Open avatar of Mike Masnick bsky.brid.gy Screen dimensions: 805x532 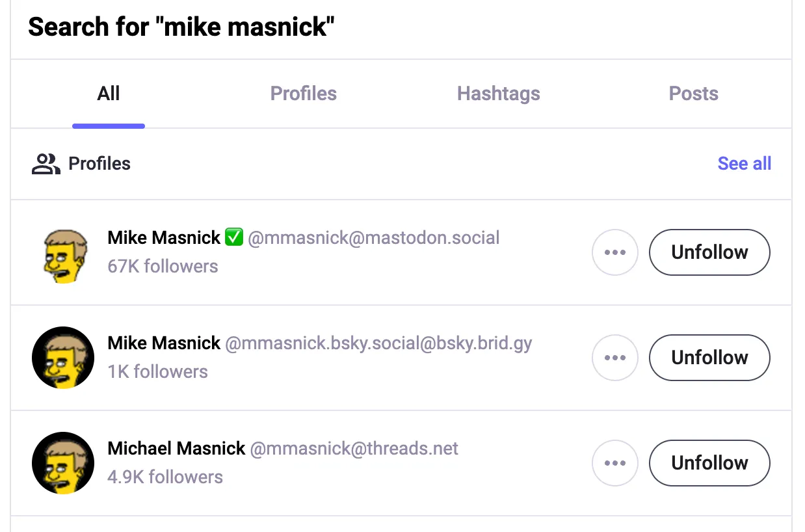pos(63,358)
